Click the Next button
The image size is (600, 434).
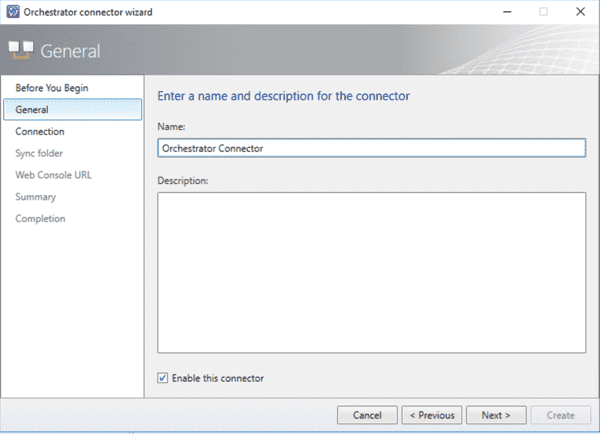(x=496, y=415)
